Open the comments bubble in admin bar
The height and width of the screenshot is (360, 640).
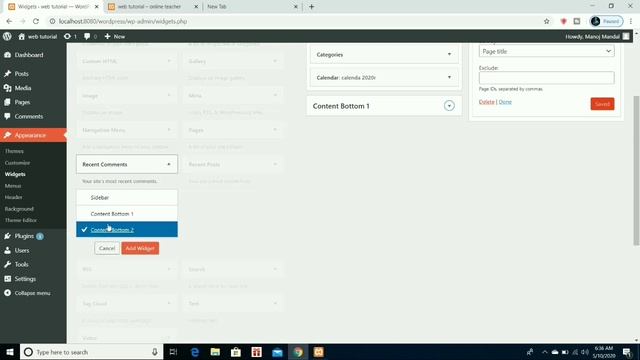[x=91, y=36]
